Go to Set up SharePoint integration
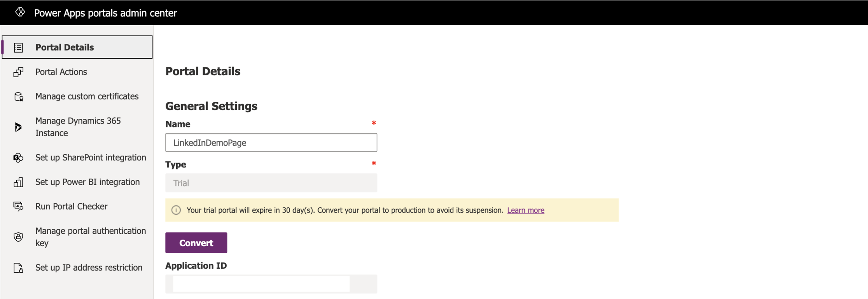868x299 pixels. point(91,157)
